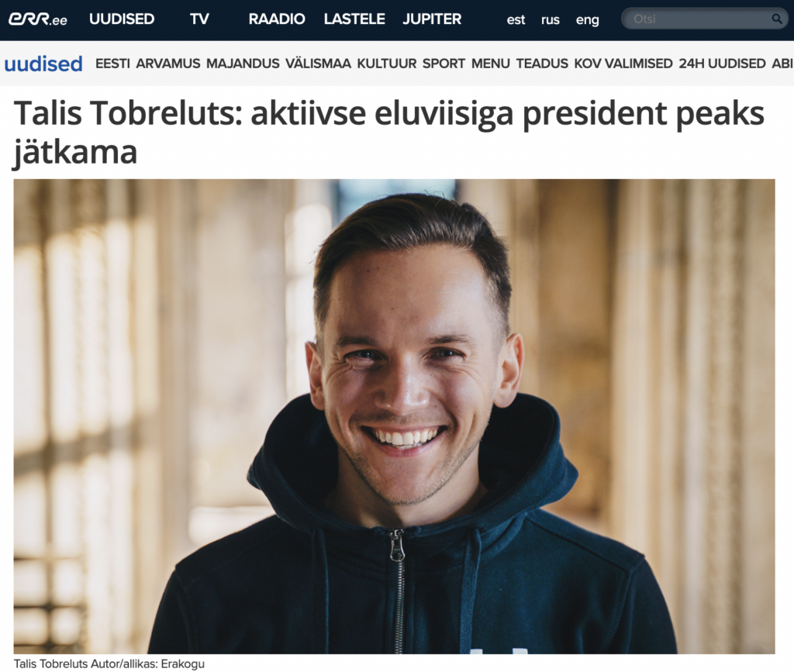Switch language to est

point(516,19)
